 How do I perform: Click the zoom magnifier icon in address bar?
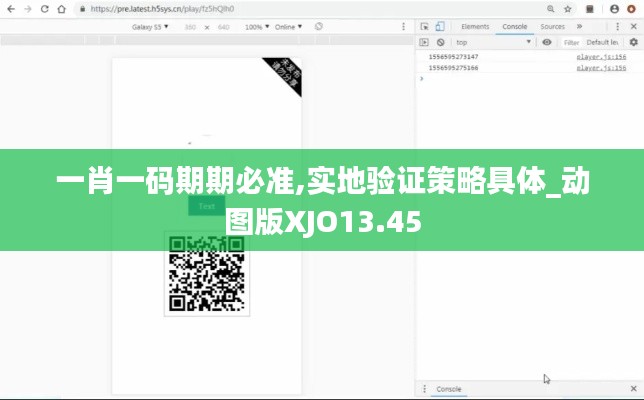(x=551, y=9)
